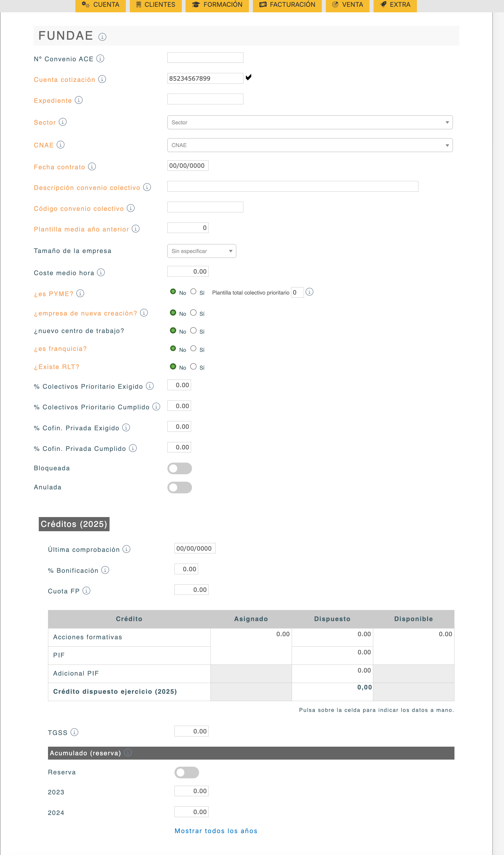This screenshot has height=855, width=504.
Task: View info on Plantilla media año anterior
Action: click(136, 229)
